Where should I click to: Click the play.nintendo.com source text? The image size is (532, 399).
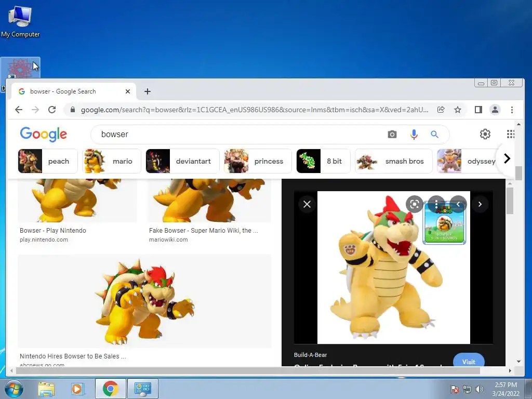coord(44,240)
